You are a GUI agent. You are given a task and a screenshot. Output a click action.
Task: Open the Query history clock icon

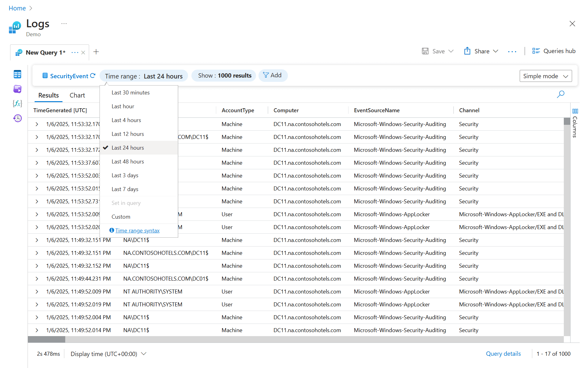click(x=17, y=118)
